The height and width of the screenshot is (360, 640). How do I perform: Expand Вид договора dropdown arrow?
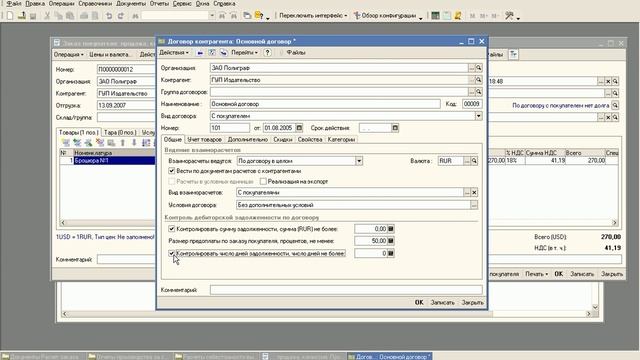pos(478,116)
